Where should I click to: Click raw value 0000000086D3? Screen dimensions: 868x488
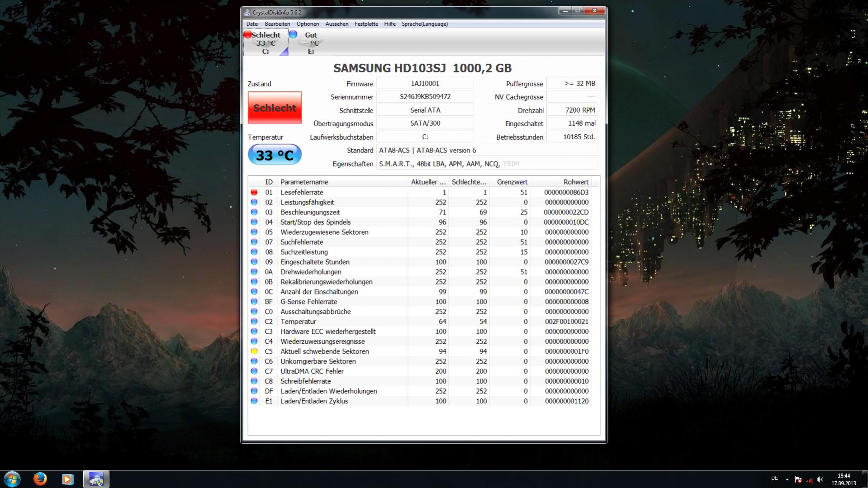(x=566, y=192)
